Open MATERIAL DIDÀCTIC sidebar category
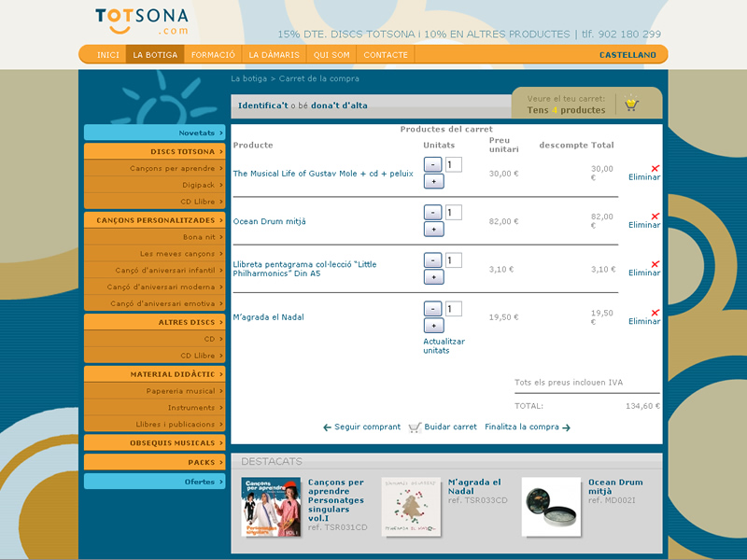The image size is (747, 560). (x=154, y=374)
